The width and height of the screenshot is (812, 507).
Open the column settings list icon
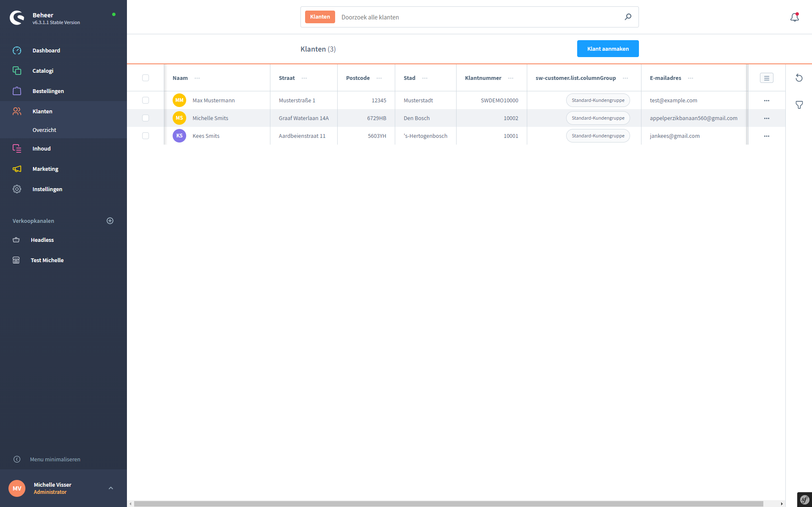tap(766, 78)
